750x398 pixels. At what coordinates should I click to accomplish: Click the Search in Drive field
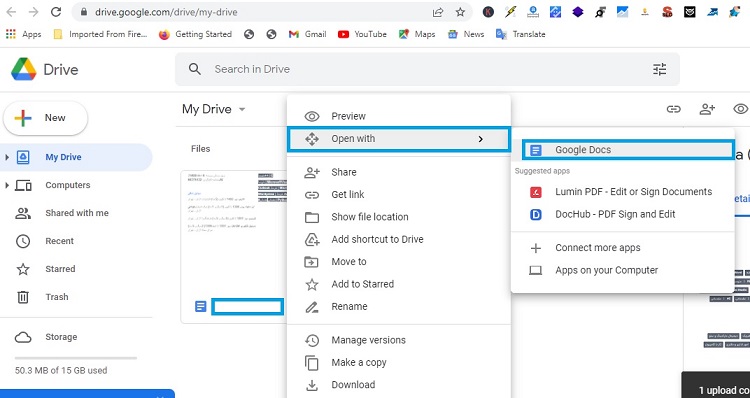[x=427, y=69]
